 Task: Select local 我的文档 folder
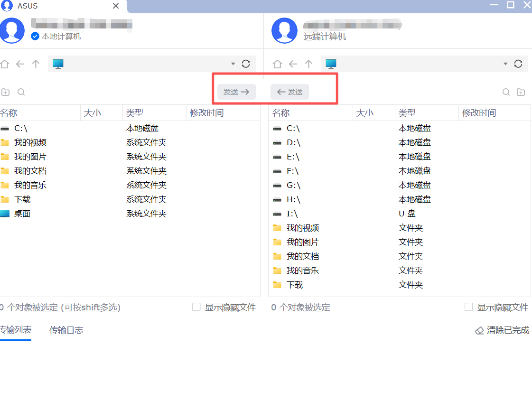(x=130, y=171)
